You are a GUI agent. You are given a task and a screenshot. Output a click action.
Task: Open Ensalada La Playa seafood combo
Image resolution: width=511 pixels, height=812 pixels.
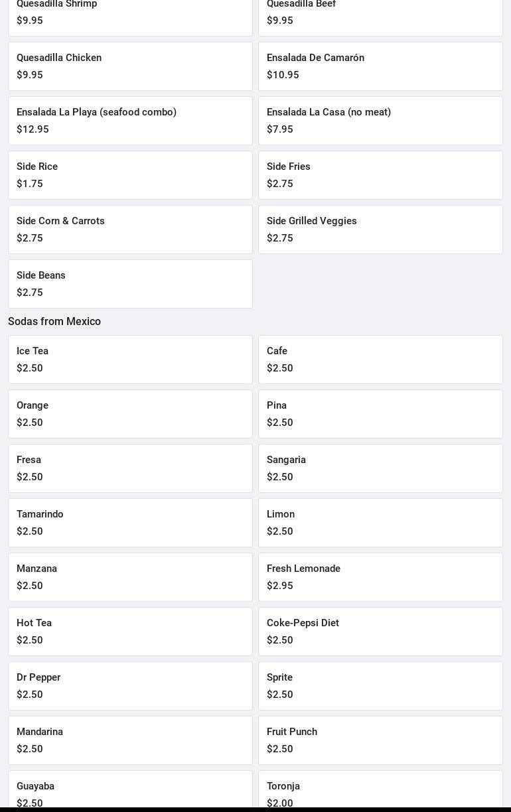tap(130, 121)
